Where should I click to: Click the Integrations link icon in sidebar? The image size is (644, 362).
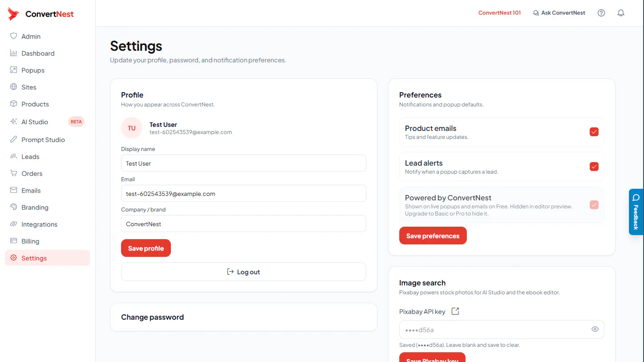(x=14, y=224)
